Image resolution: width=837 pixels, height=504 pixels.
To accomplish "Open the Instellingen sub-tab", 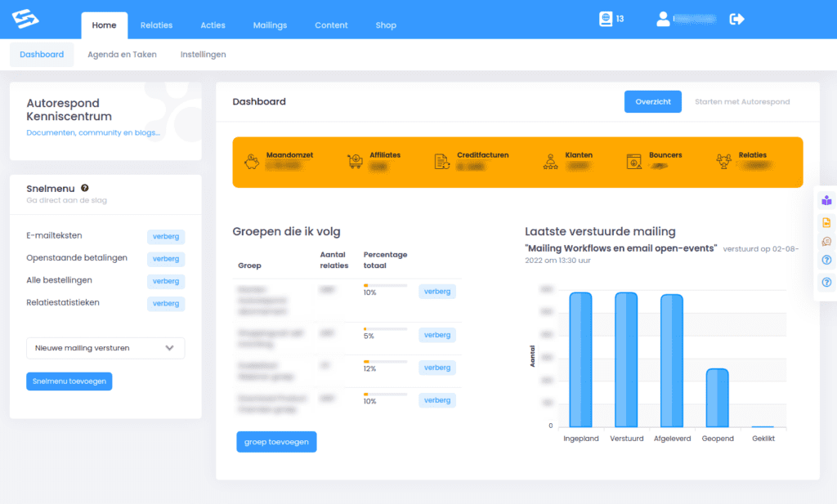I will point(203,55).
